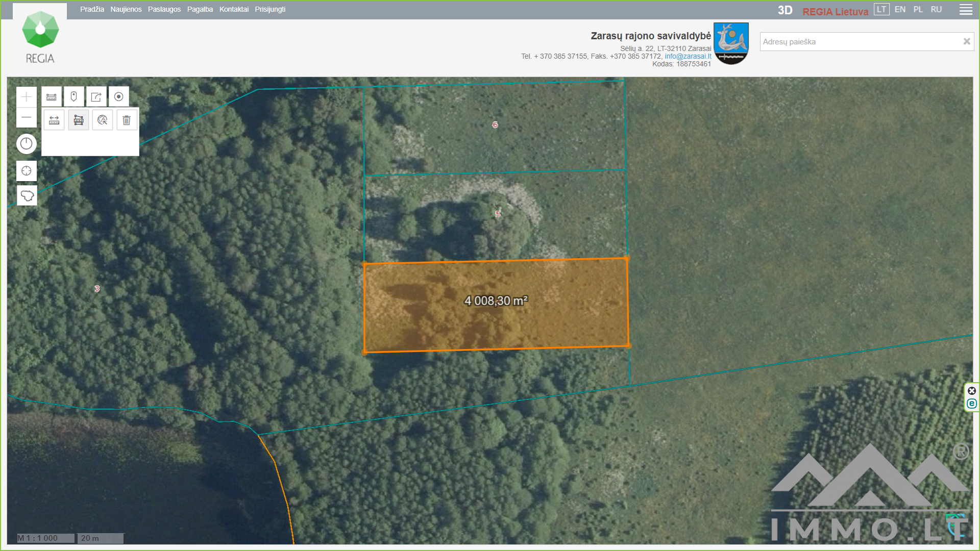Open the hamburger menu
The height and width of the screenshot is (551, 980).
[966, 10]
